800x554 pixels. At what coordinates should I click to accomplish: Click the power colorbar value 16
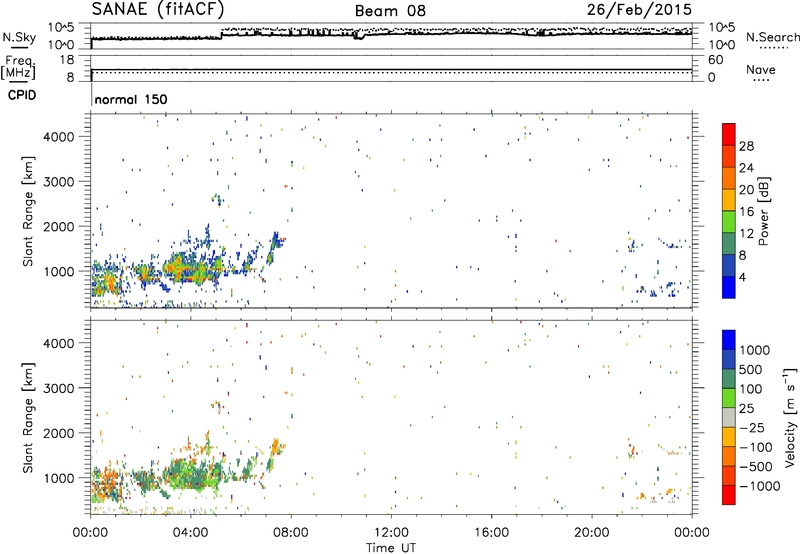[746, 212]
